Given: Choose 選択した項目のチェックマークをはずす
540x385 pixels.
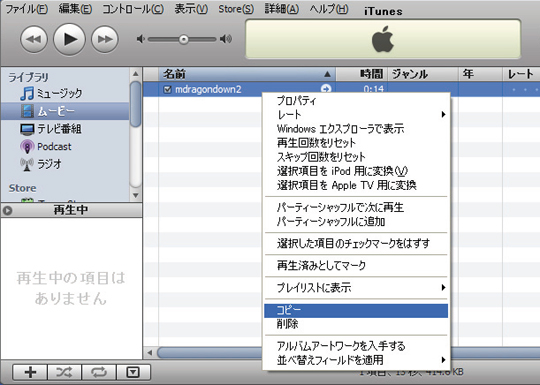Looking at the screenshot, I should pos(356,243).
